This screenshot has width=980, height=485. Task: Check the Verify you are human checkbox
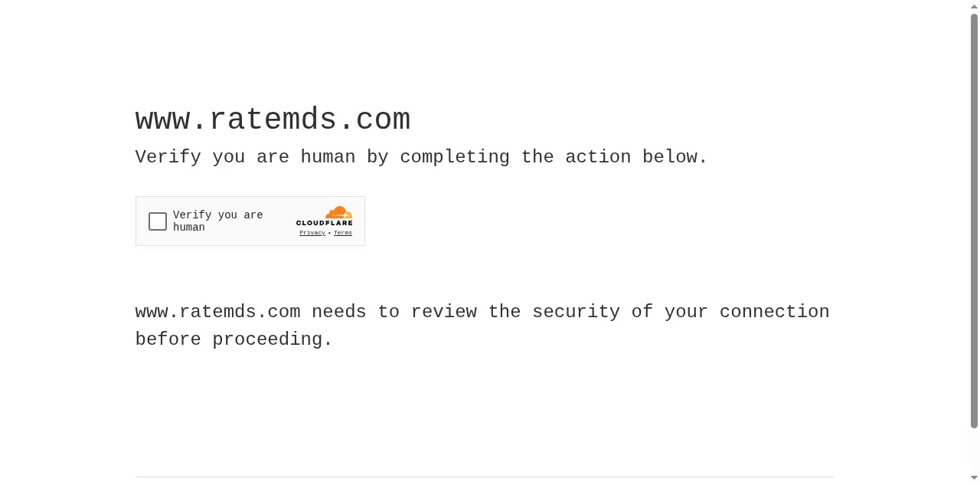158,221
